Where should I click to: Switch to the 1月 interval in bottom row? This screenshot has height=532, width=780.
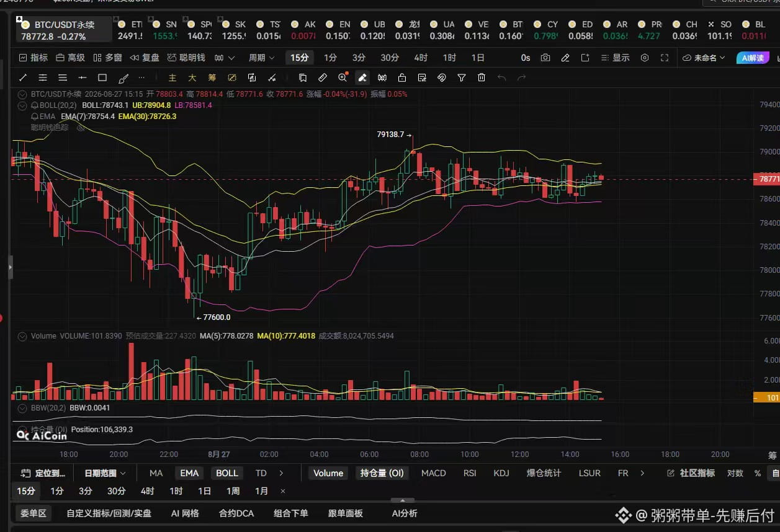click(x=261, y=491)
